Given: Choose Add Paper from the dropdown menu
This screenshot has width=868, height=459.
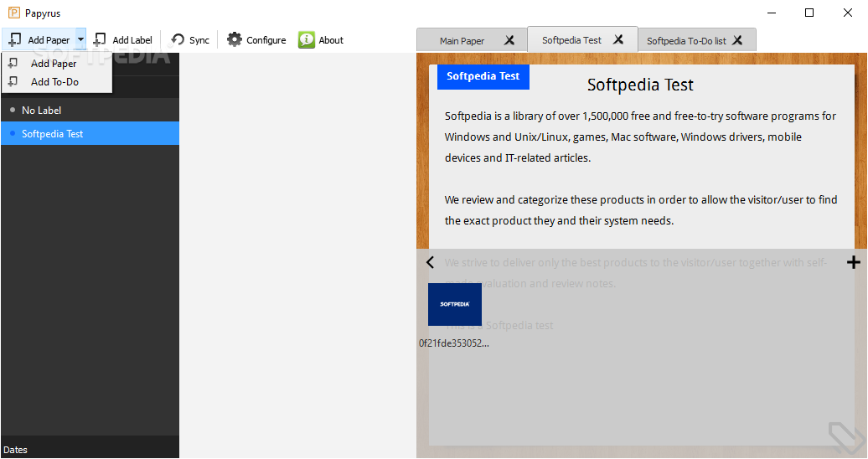Looking at the screenshot, I should tap(57, 63).
